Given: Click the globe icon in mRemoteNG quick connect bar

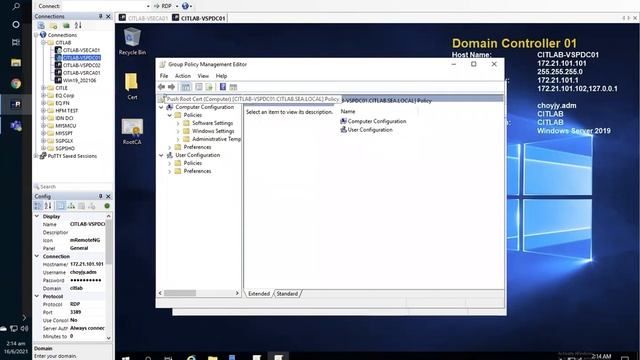Looking at the screenshot, I should [x=185, y=6].
